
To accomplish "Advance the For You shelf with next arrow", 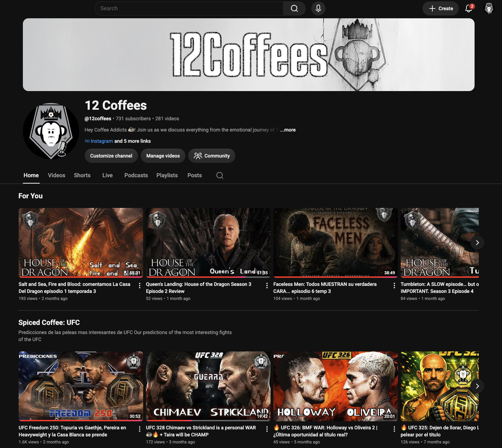I will click(477, 243).
